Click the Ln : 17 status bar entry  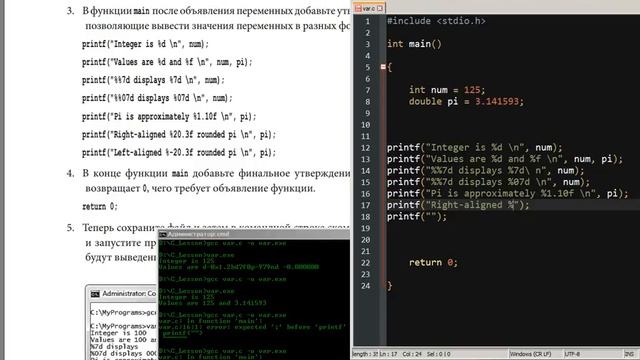[x=388, y=354]
